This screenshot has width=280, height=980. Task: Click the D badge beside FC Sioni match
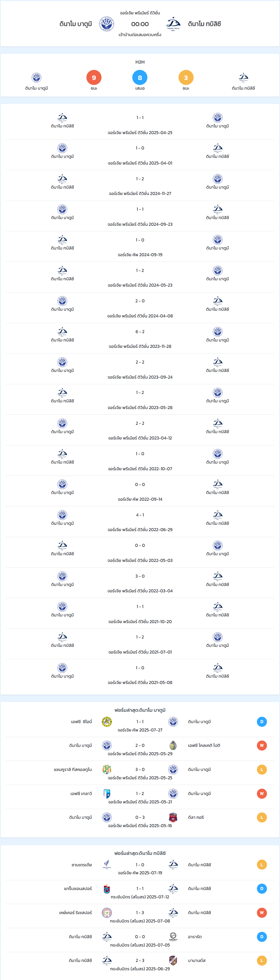pos(262,722)
